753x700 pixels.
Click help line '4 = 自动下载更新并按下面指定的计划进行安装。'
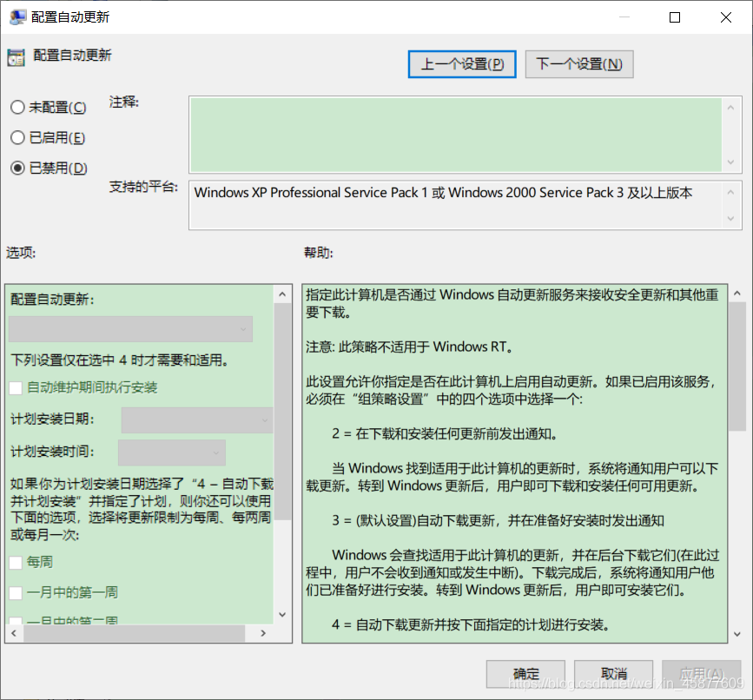(471, 624)
